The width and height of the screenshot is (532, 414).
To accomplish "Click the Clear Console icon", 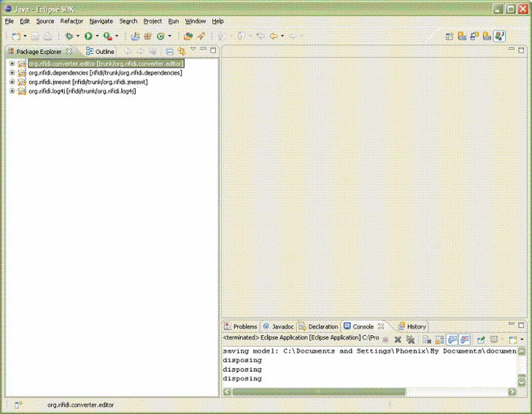I will [x=427, y=339].
